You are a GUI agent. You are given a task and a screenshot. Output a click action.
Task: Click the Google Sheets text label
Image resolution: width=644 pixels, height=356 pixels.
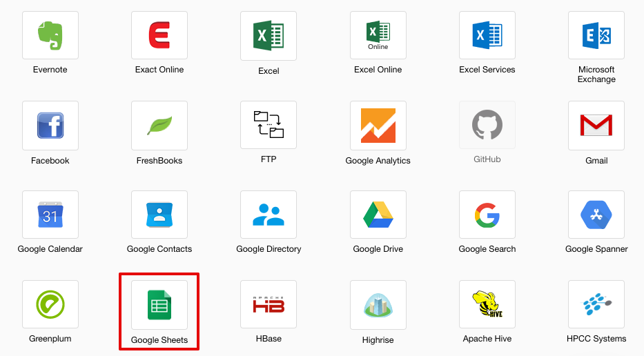pyautogui.click(x=159, y=340)
